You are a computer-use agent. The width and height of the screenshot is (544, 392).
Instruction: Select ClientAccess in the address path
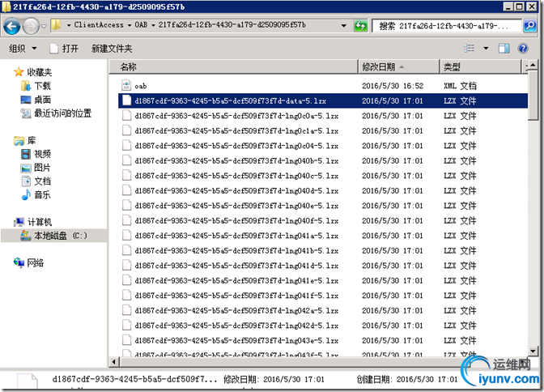point(99,25)
